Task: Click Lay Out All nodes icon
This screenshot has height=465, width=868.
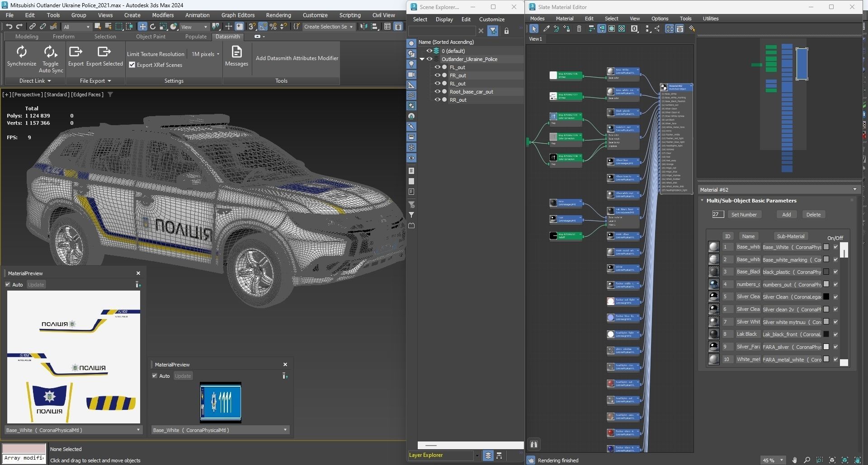Action: pos(647,28)
